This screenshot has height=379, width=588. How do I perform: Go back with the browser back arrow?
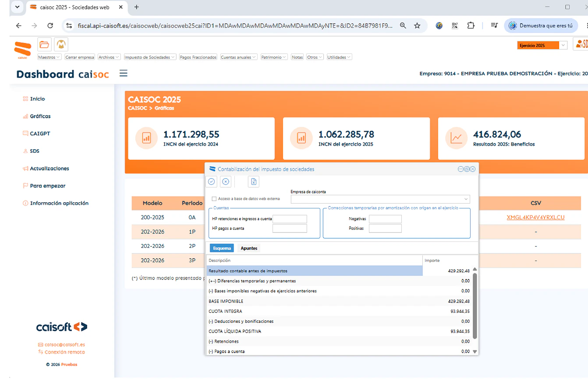tap(18, 26)
